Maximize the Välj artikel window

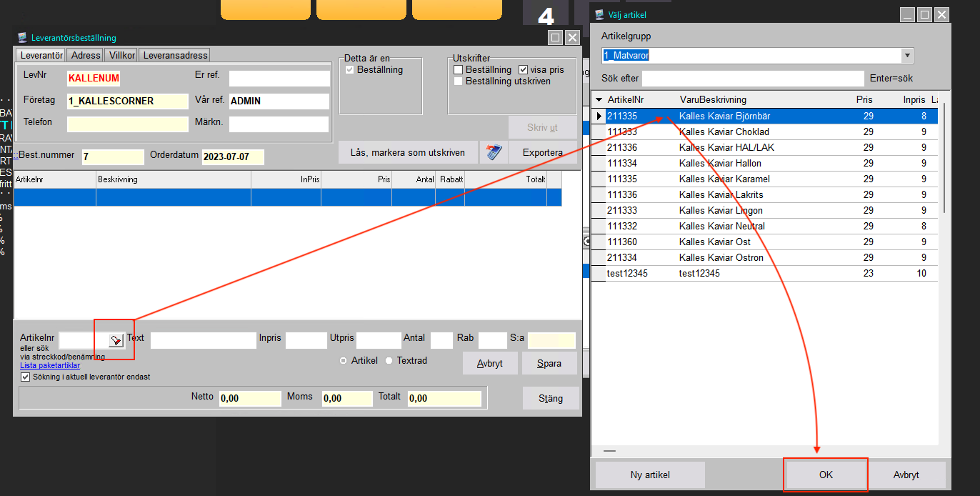coord(924,14)
